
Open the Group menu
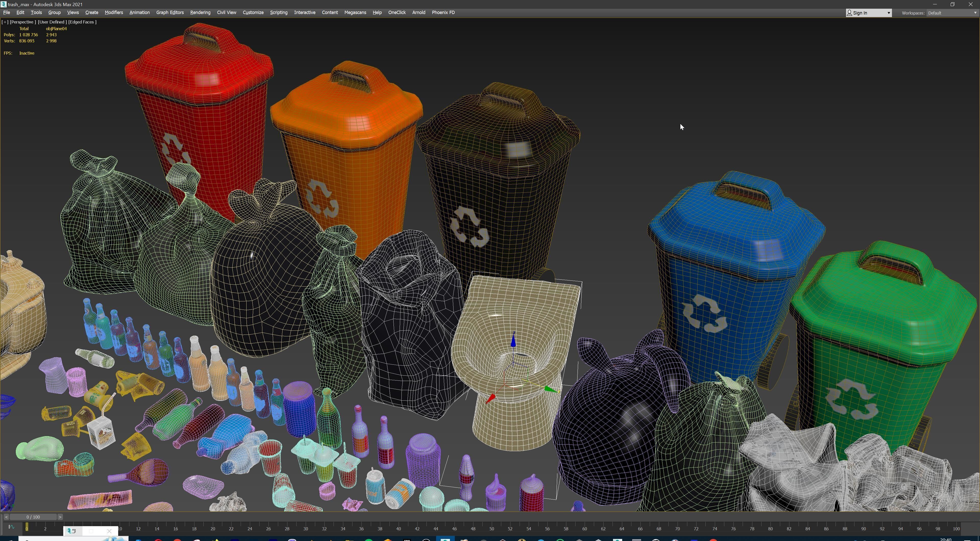tap(54, 13)
